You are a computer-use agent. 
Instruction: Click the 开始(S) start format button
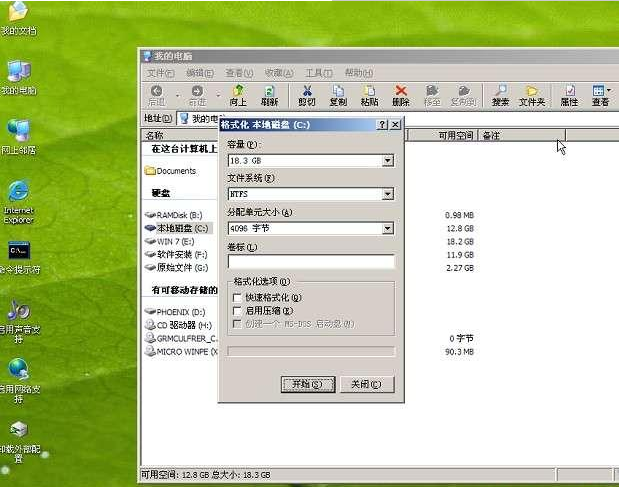click(x=307, y=384)
